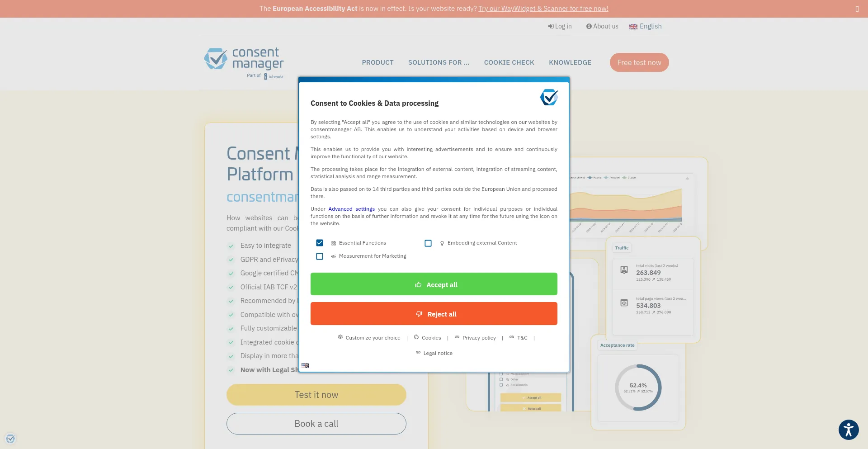Click the 'Easy to integrate' list item
Image resolution: width=868 pixels, height=449 pixels.
pos(266,246)
